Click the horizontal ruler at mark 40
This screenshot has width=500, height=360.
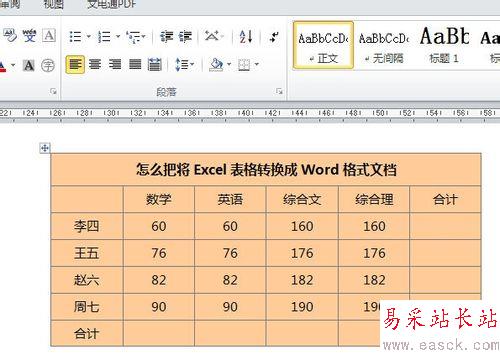point(245,113)
